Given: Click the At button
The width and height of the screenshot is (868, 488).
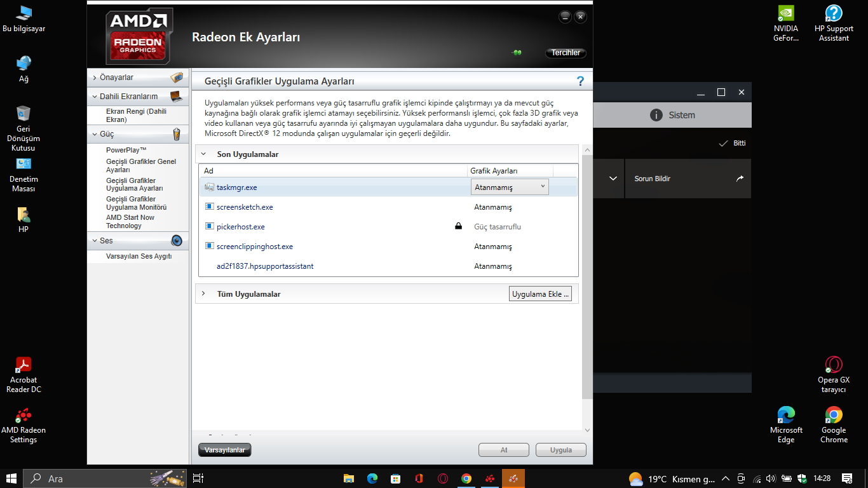Looking at the screenshot, I should (x=504, y=450).
